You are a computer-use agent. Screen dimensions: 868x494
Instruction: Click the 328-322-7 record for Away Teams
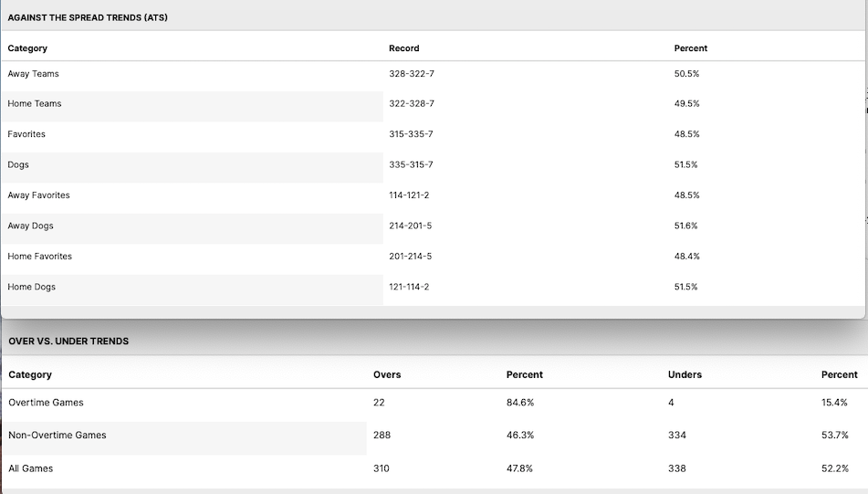click(411, 74)
